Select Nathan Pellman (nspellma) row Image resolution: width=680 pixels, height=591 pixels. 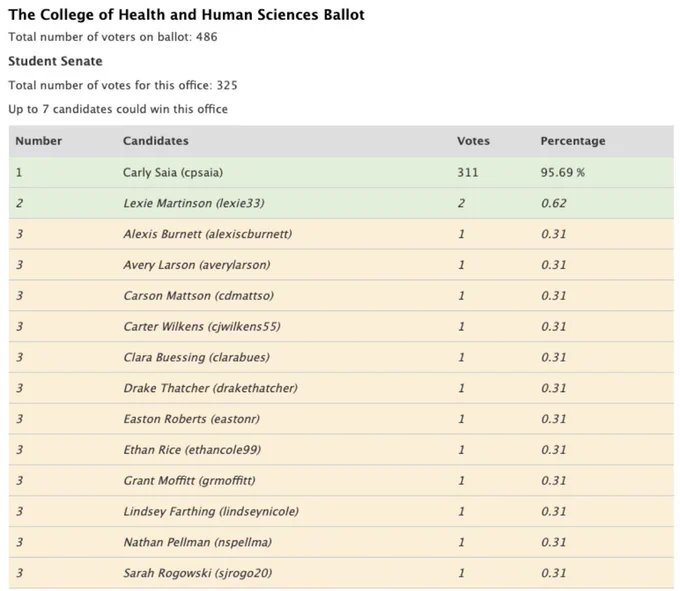tap(341, 542)
